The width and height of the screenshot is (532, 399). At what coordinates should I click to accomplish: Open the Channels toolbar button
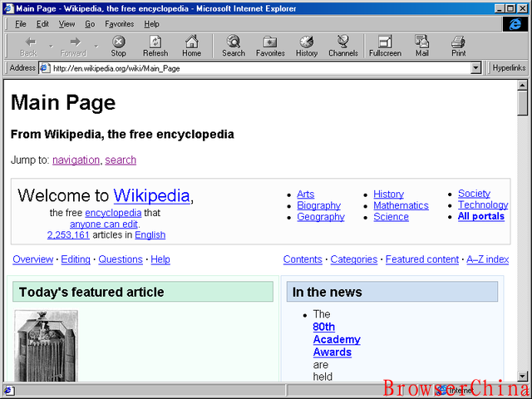[343, 47]
